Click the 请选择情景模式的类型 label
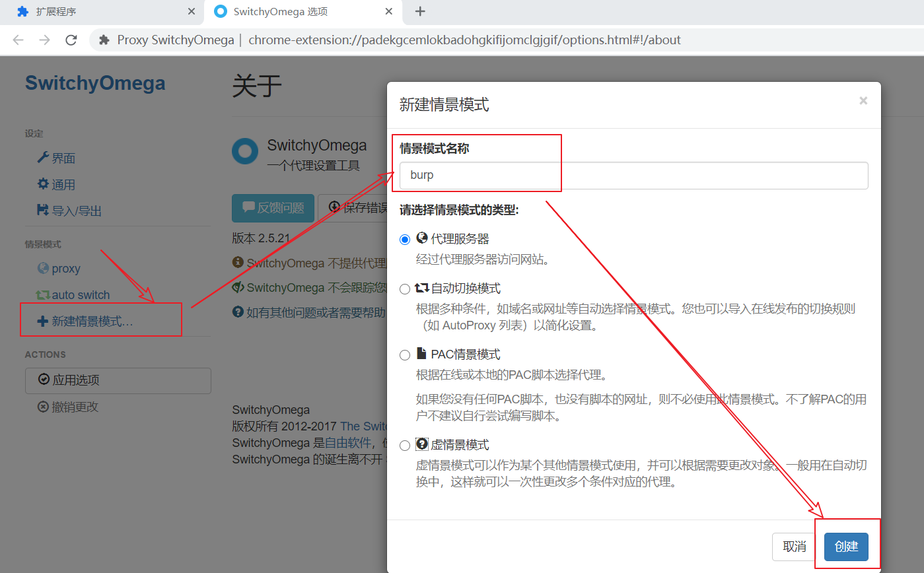 point(460,210)
